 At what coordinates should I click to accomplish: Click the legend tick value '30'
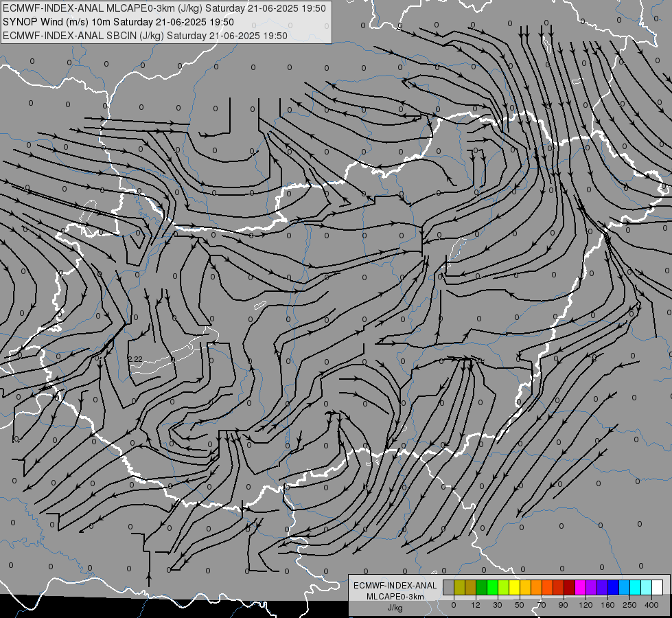pos(498,605)
